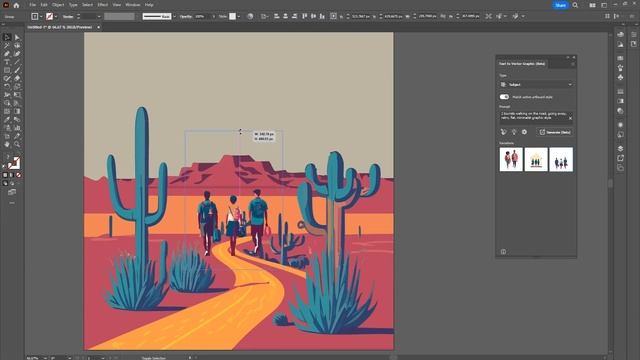This screenshot has height=360, width=640.
Task: Click the Generate (Beta) button
Action: tap(555, 132)
